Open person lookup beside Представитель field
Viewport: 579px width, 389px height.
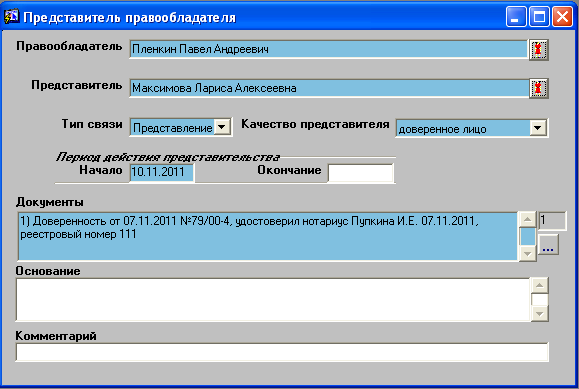coord(538,88)
